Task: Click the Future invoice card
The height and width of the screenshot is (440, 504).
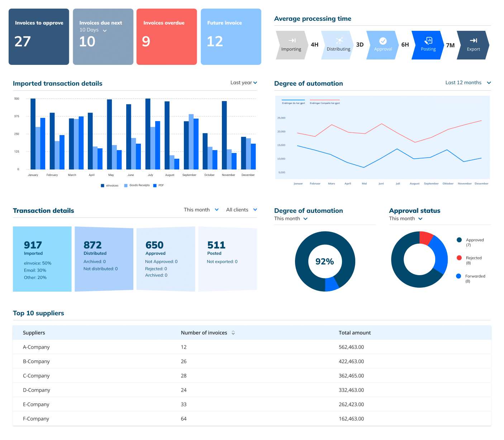Action: (231, 37)
